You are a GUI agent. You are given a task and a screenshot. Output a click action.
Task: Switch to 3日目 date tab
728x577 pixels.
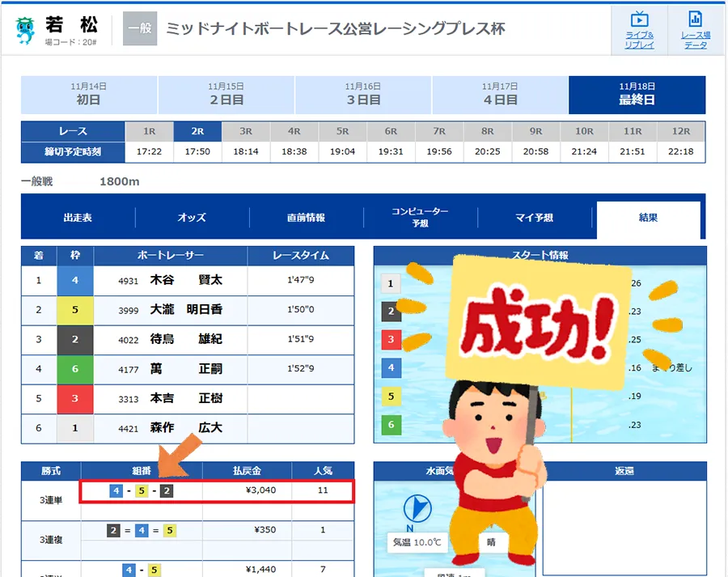click(x=362, y=95)
